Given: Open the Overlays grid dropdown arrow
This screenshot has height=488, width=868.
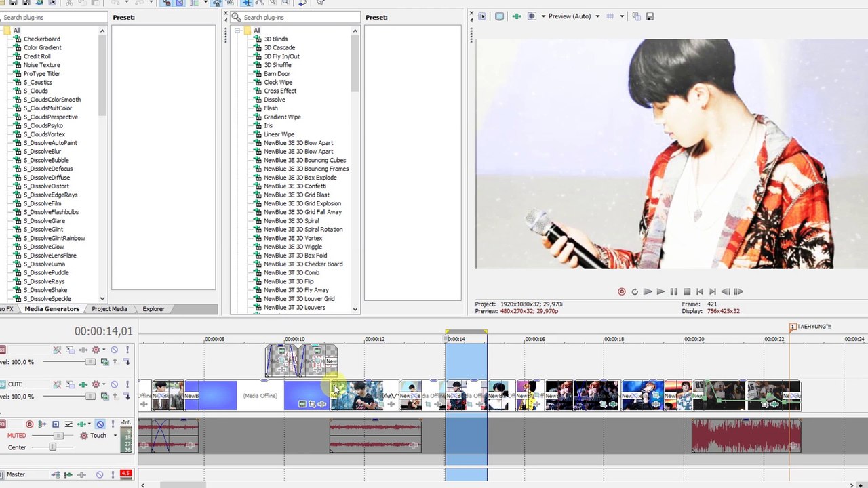Looking at the screenshot, I should tap(621, 16).
